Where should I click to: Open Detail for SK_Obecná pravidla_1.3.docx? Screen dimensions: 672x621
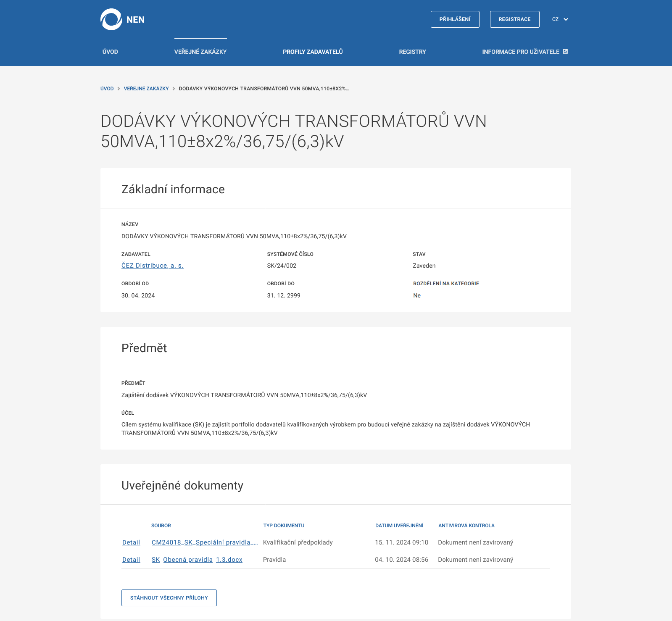(131, 560)
